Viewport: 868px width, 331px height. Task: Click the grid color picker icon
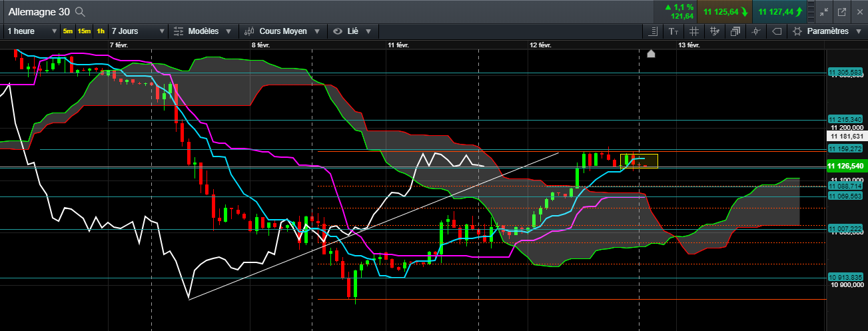[x=715, y=31]
